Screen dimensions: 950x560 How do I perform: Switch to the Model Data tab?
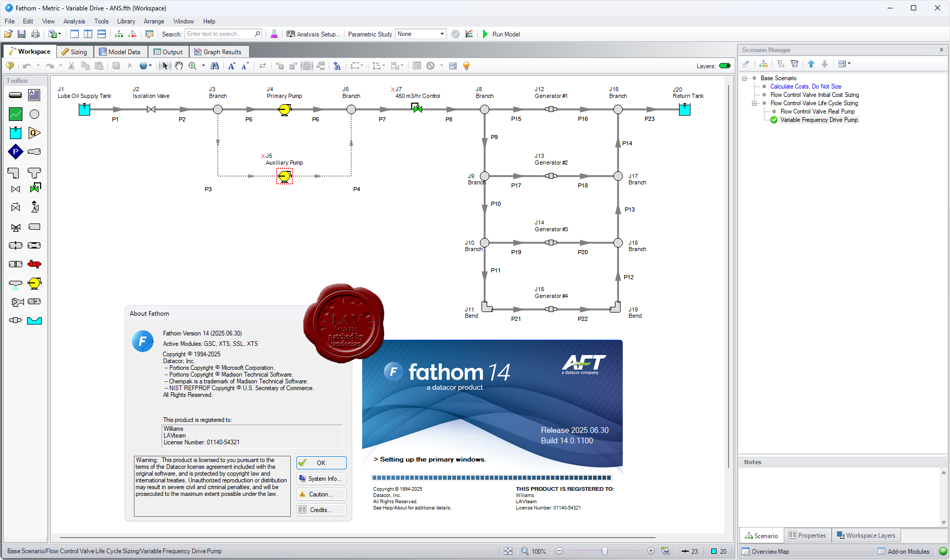(120, 52)
